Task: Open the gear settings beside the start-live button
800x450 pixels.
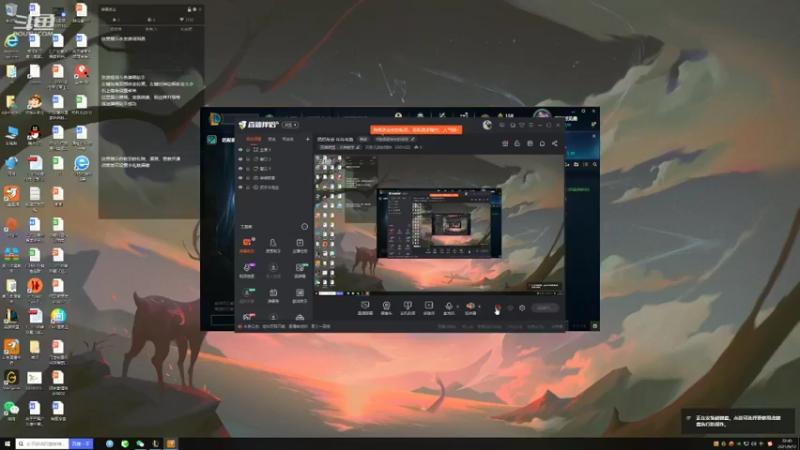Action: pos(522,308)
